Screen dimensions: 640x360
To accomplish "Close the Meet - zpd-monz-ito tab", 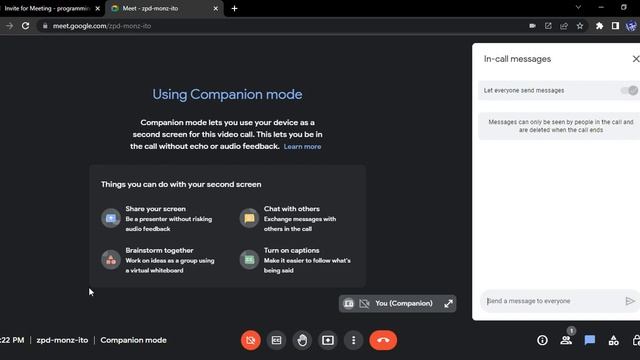I will pyautogui.click(x=216, y=8).
